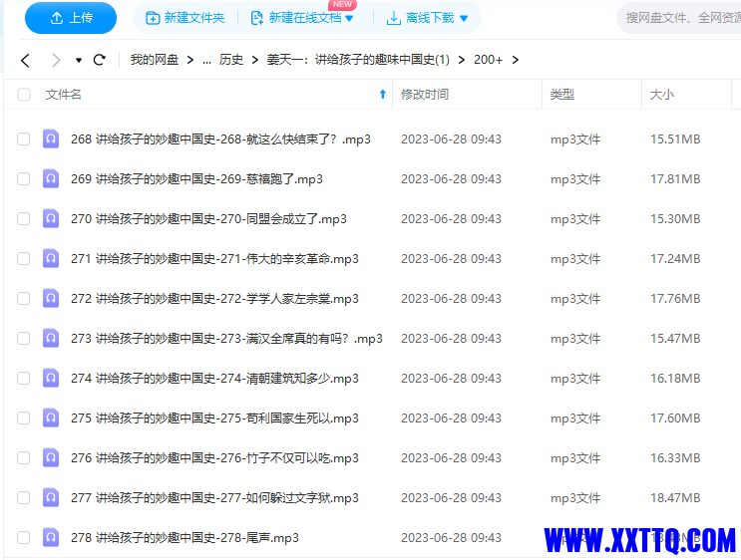741x560 pixels.
Task: Open file 272-学学人家左宗棠.mp3
Action: pos(214,298)
